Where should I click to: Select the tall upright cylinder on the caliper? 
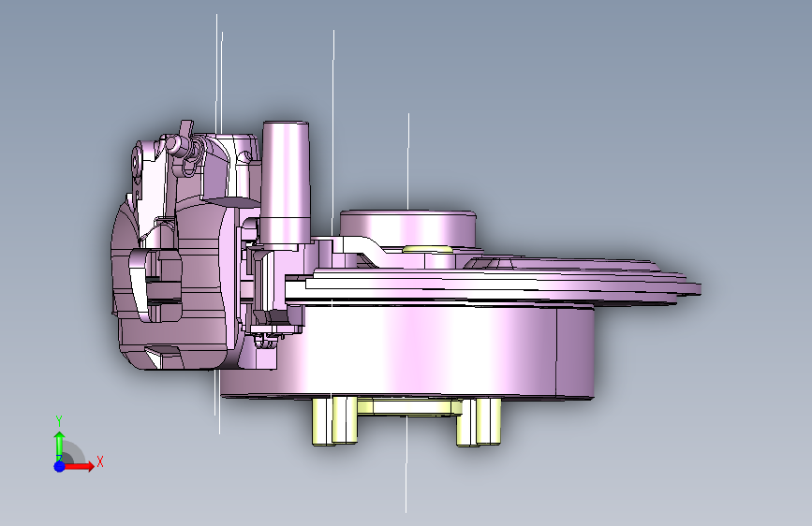286,183
